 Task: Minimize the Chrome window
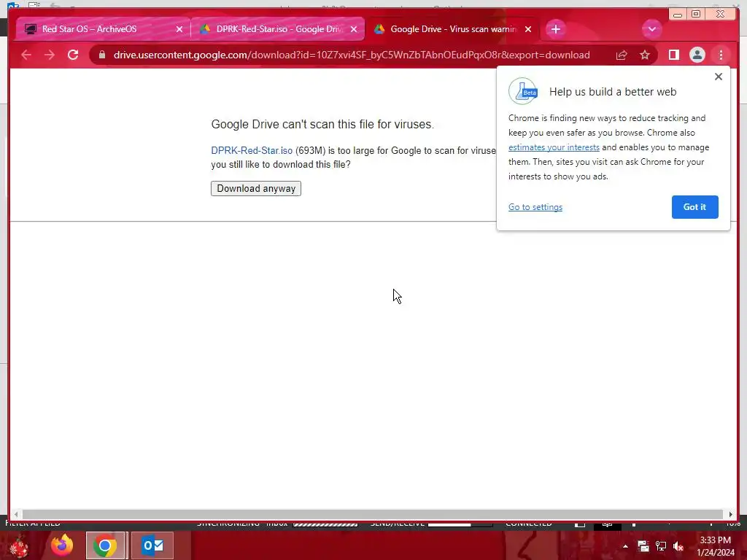[678, 15]
